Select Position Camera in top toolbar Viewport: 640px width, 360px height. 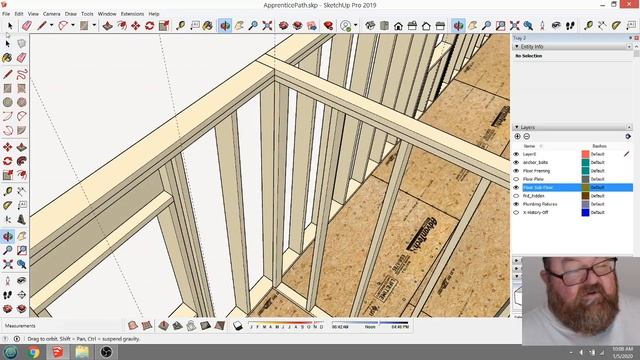point(542,26)
